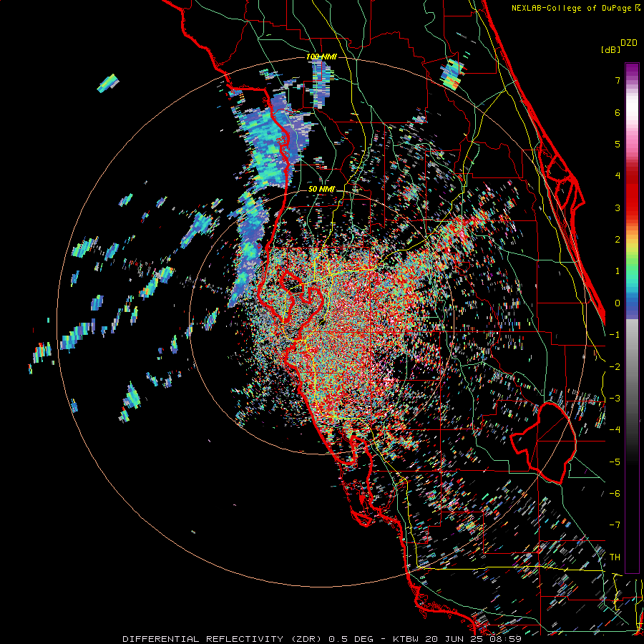Click the 2 value on the color scale
Screen dimensions: 644x644
618,240
